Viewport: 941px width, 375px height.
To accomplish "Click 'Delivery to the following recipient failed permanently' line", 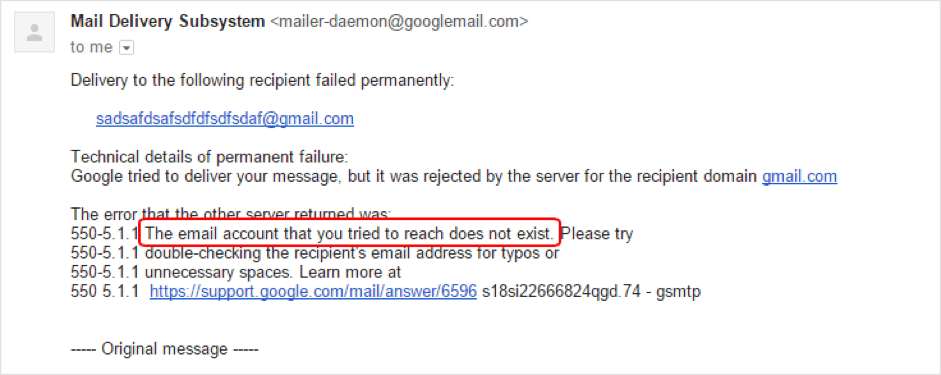I will point(262,80).
